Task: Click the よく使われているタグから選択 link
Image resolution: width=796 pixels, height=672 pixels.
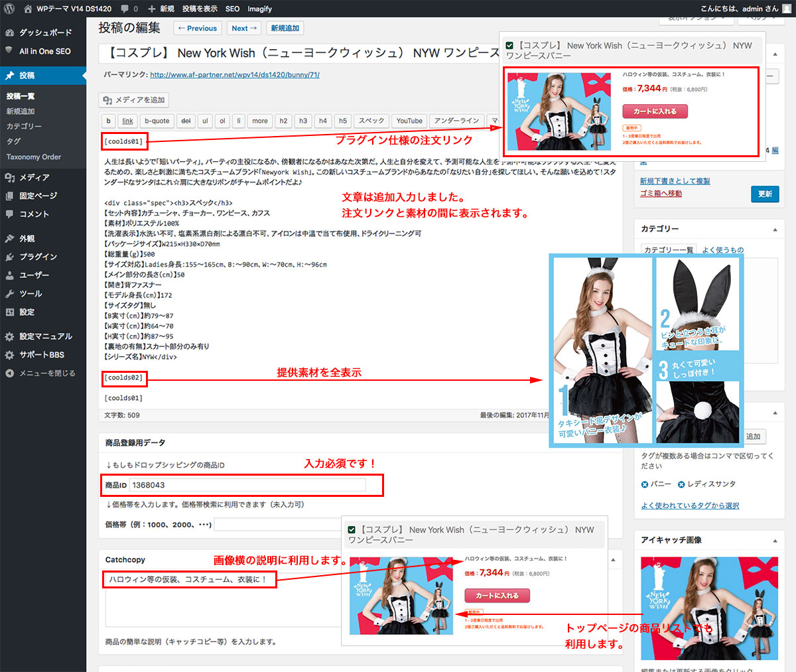Action: (690, 505)
